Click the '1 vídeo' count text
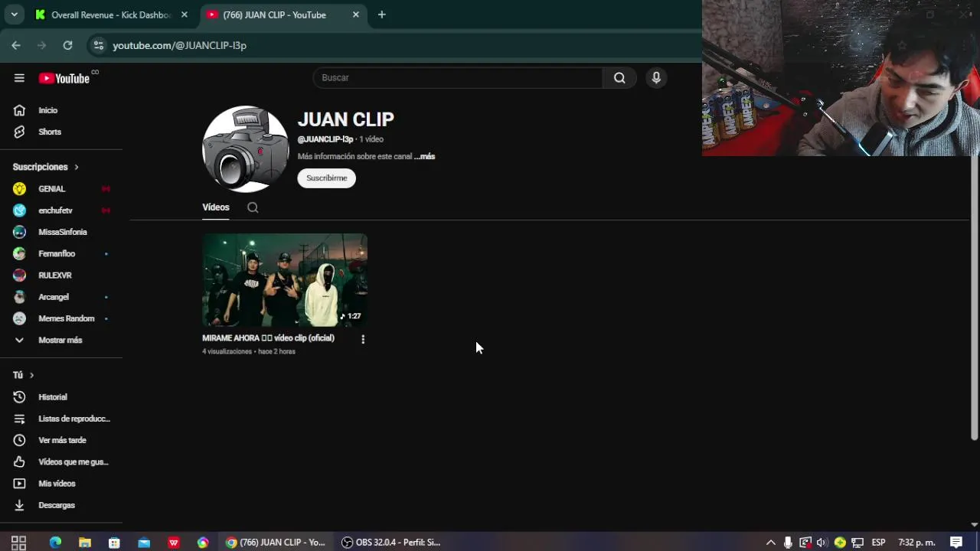Viewport: 980px width, 551px height. point(371,139)
